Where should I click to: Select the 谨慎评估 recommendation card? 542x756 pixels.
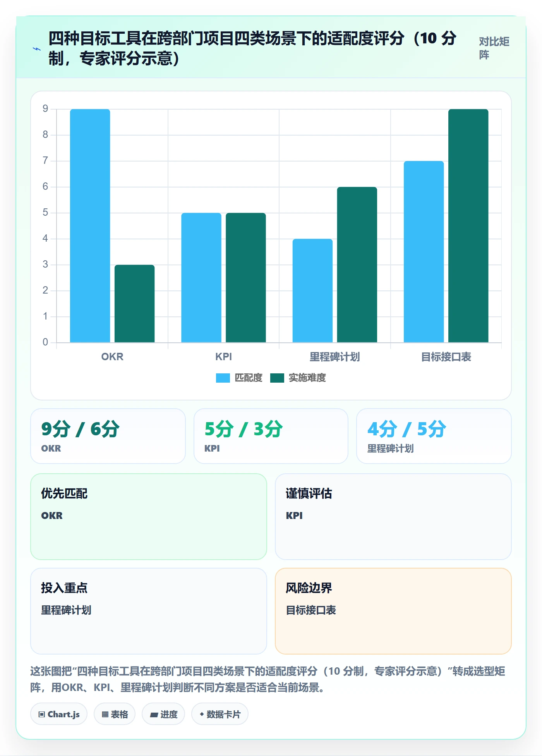[393, 517]
